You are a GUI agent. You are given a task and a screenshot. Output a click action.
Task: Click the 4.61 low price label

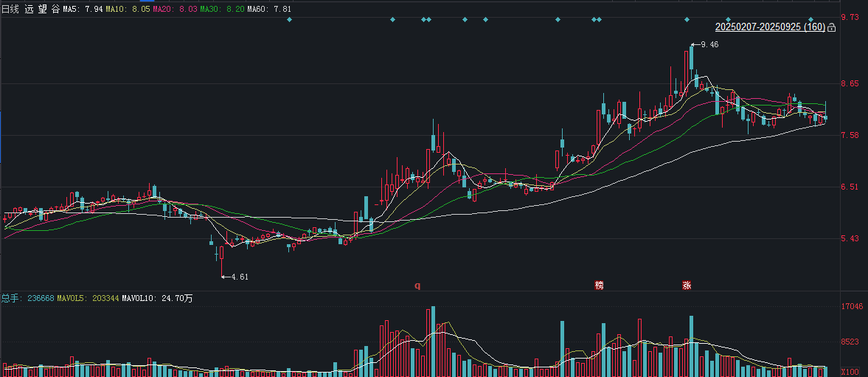pyautogui.click(x=239, y=277)
